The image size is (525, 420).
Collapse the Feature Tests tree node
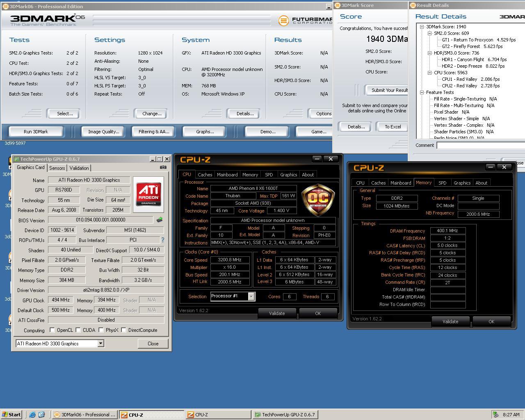tap(422, 92)
